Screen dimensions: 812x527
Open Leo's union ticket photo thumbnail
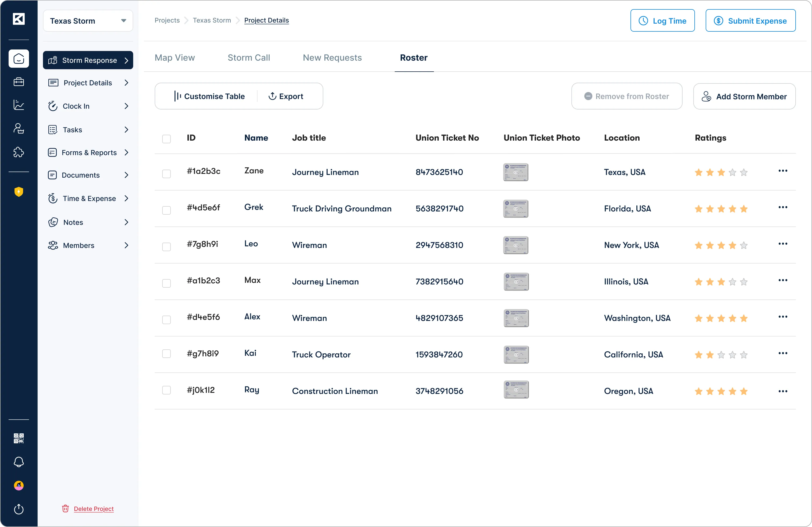pos(516,245)
